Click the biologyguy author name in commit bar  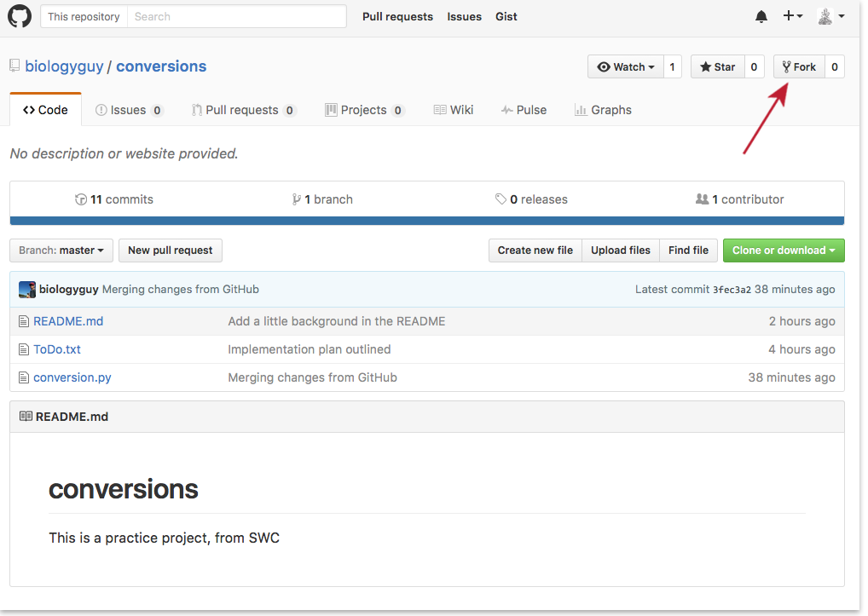click(x=69, y=289)
